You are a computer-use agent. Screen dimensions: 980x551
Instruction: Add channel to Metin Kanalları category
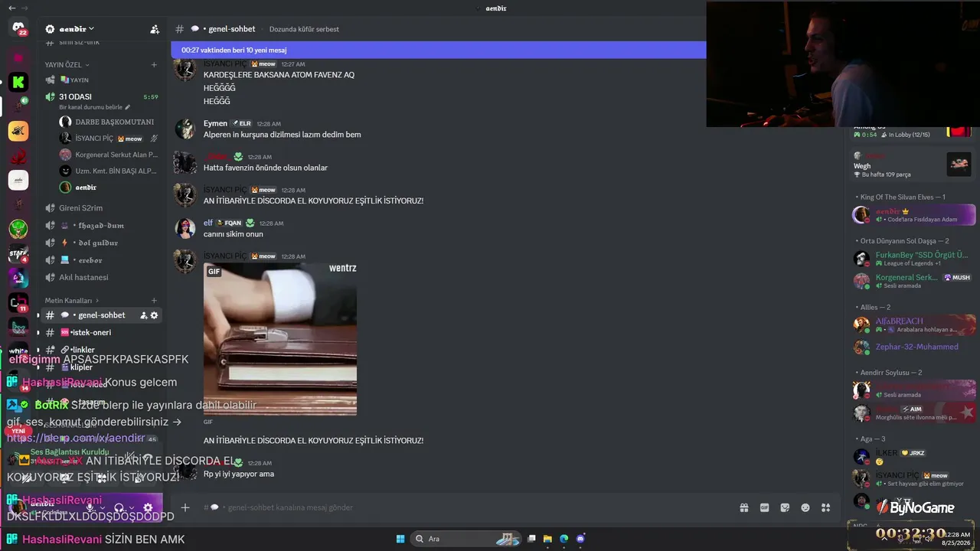[154, 301]
